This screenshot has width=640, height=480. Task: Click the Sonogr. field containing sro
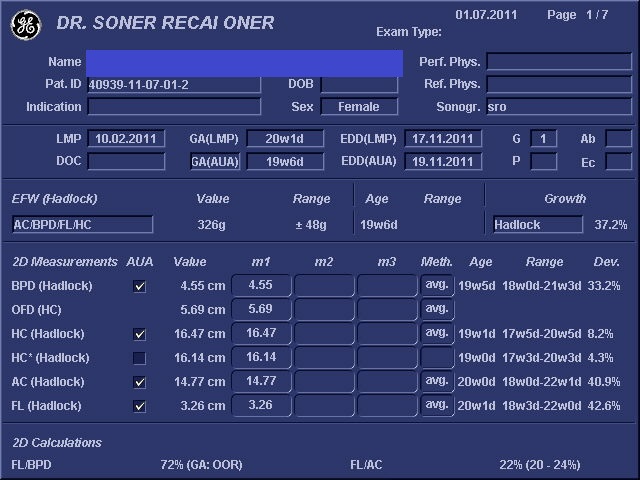[558, 107]
